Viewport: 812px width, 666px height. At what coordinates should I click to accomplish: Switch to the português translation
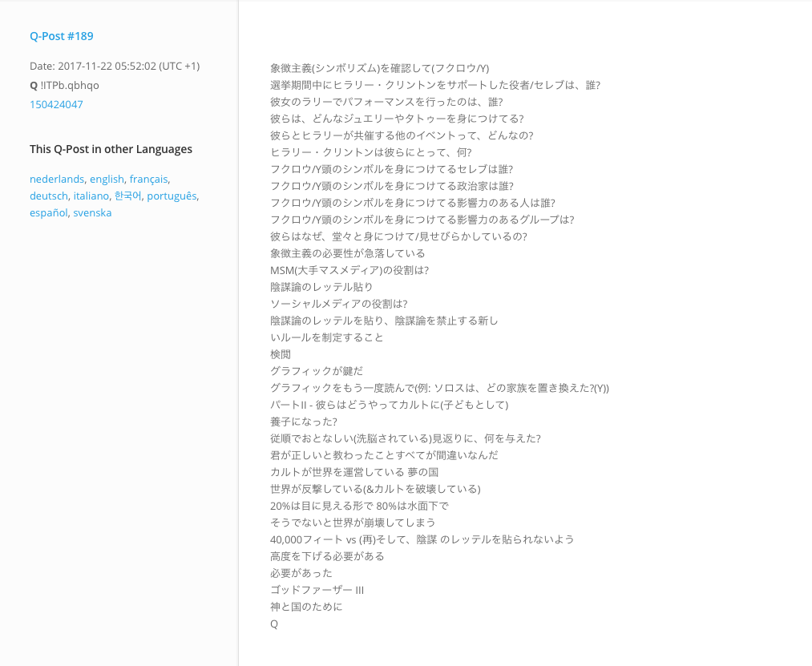click(172, 196)
